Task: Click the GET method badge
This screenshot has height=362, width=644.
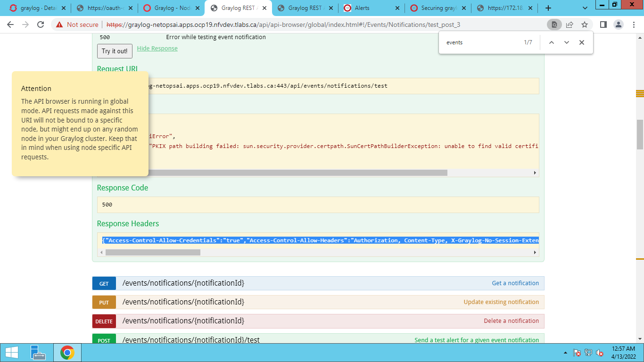Action: 104,283
